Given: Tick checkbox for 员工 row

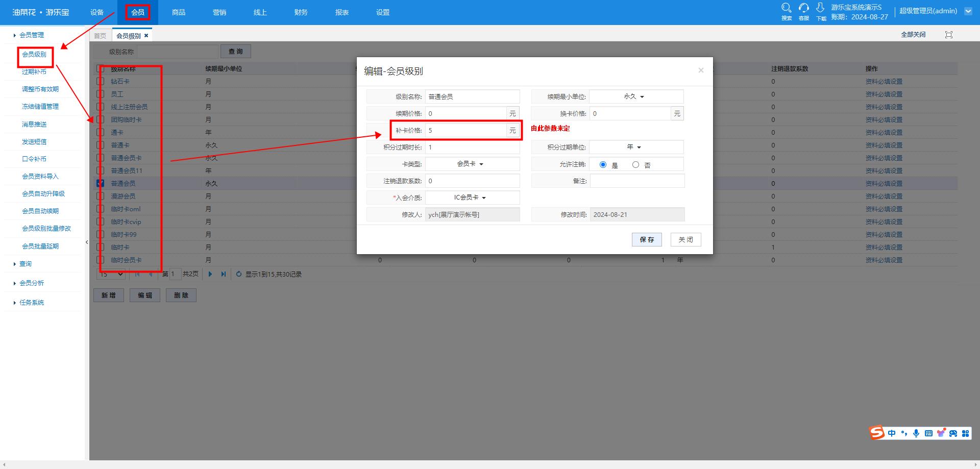Looking at the screenshot, I should 101,94.
